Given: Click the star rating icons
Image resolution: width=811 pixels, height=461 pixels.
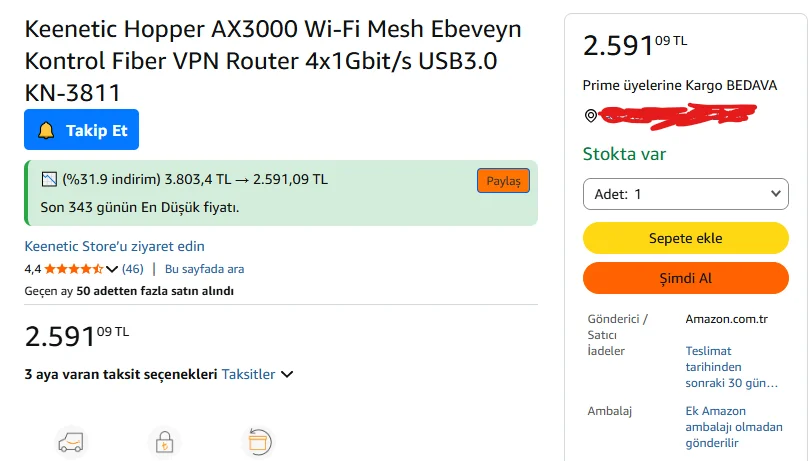Looking at the screenshot, I should (73, 269).
